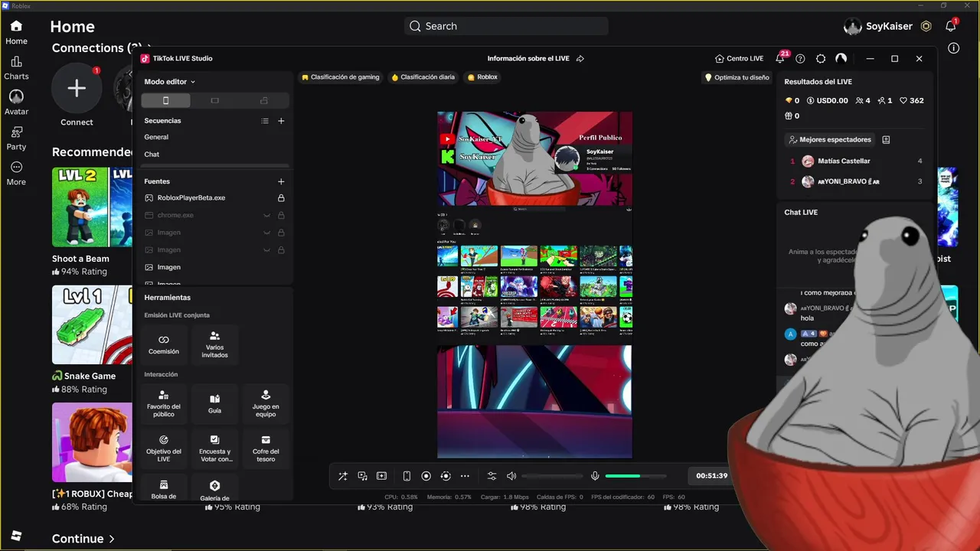Screen dimensions: 980x551
Task: Click the Roblox category tag
Action: click(482, 77)
